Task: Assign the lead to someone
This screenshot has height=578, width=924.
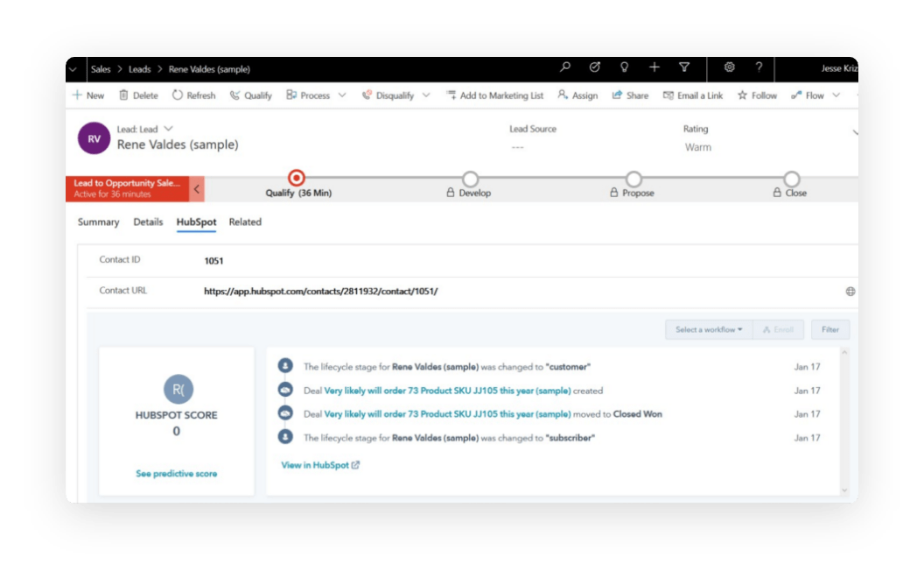Action: 577,95
